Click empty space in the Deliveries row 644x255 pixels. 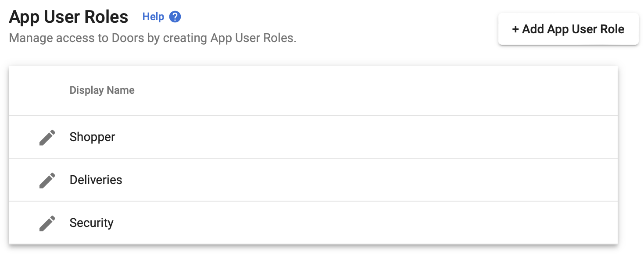351,180
